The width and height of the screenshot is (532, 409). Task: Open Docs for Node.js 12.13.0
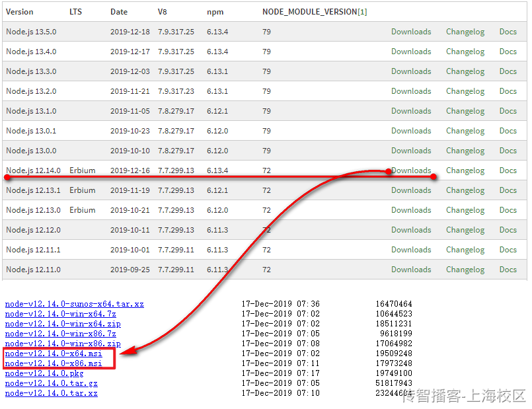click(508, 210)
